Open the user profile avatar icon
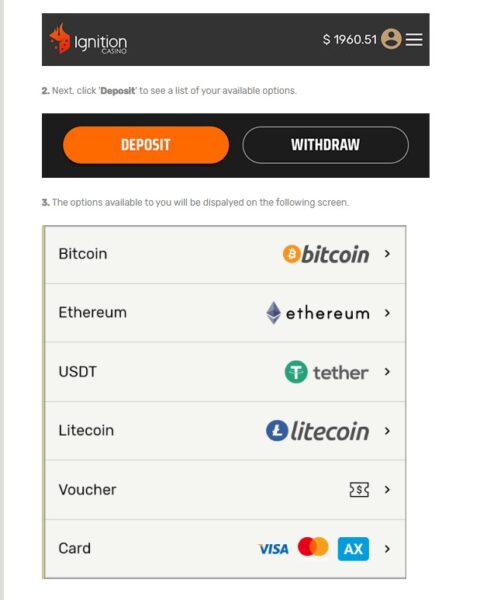The height and width of the screenshot is (600, 487). (391, 39)
